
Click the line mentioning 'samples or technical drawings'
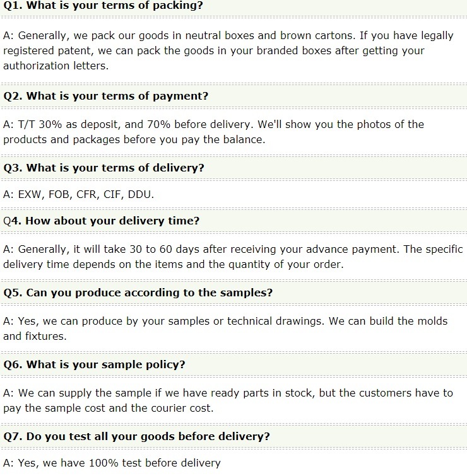[x=225, y=321]
